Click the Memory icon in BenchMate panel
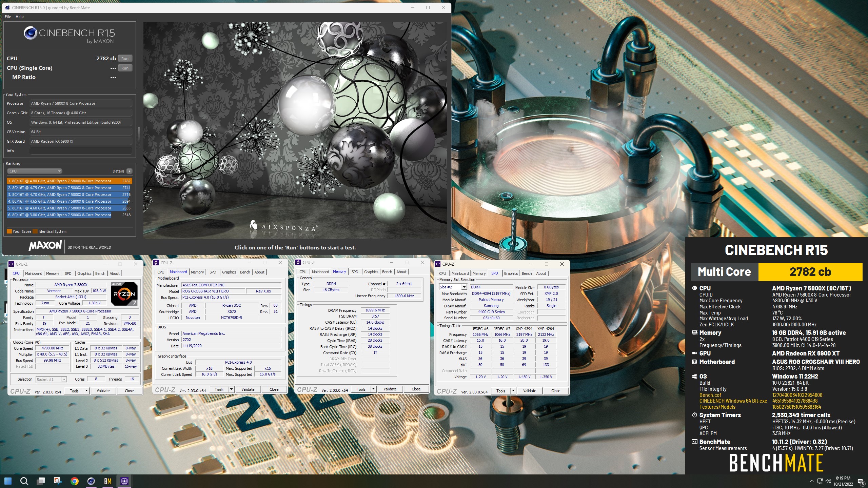Viewport: 868px width, 488px height. pos(695,332)
